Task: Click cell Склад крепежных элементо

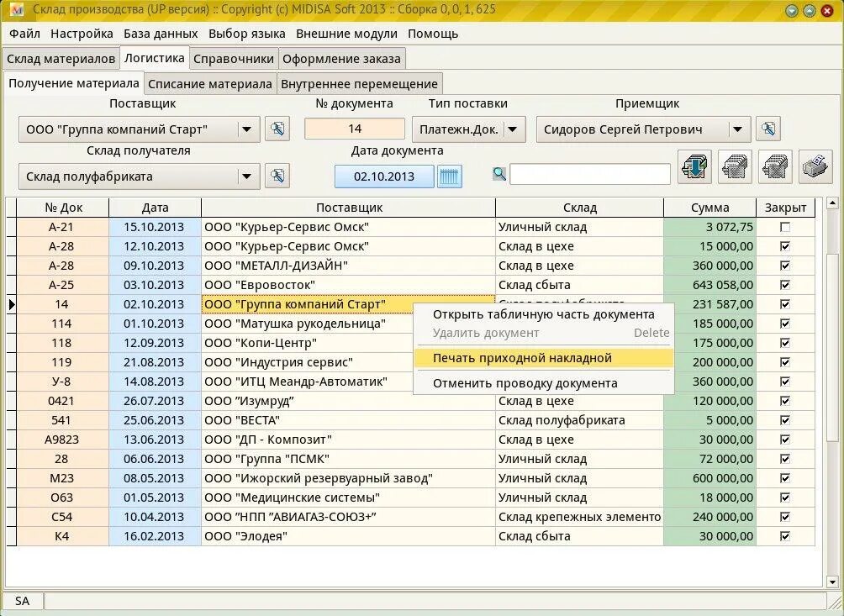Action: coord(580,517)
